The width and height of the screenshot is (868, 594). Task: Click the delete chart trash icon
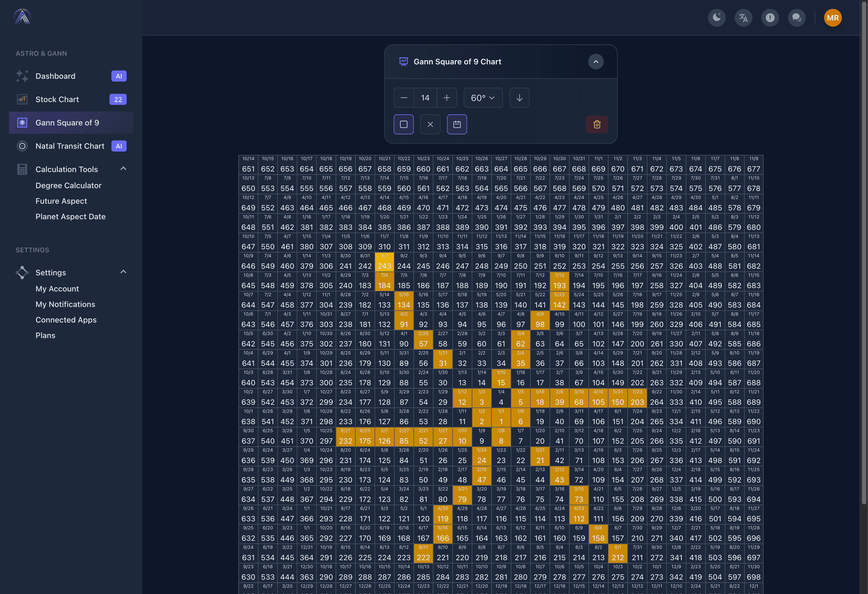click(x=597, y=124)
